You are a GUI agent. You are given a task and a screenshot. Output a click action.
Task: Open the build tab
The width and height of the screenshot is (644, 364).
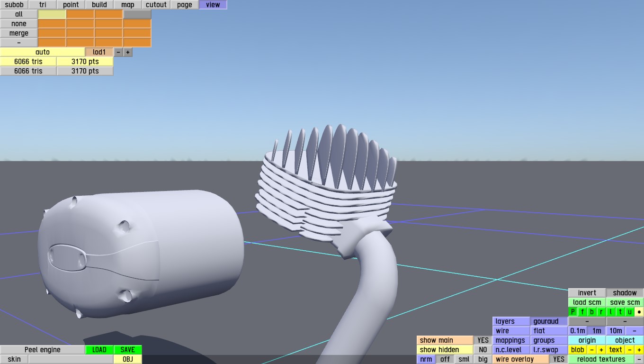(x=99, y=5)
